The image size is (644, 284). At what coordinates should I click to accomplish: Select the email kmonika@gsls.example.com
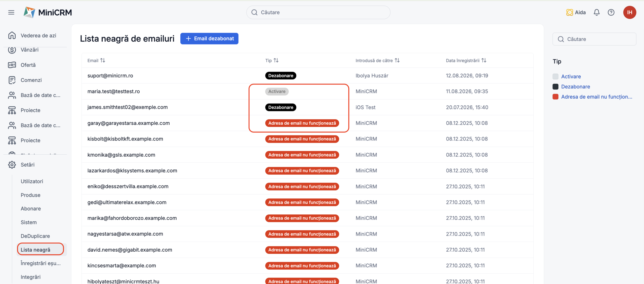click(121, 155)
